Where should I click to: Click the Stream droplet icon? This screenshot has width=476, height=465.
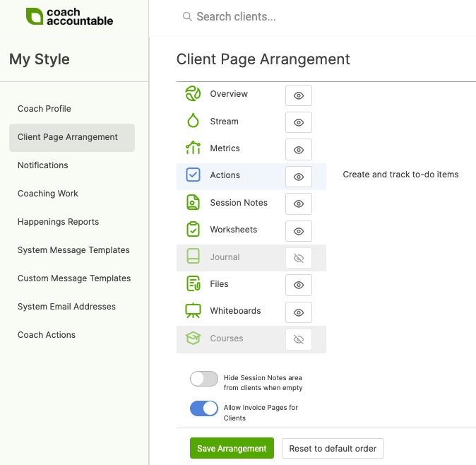[x=193, y=121]
